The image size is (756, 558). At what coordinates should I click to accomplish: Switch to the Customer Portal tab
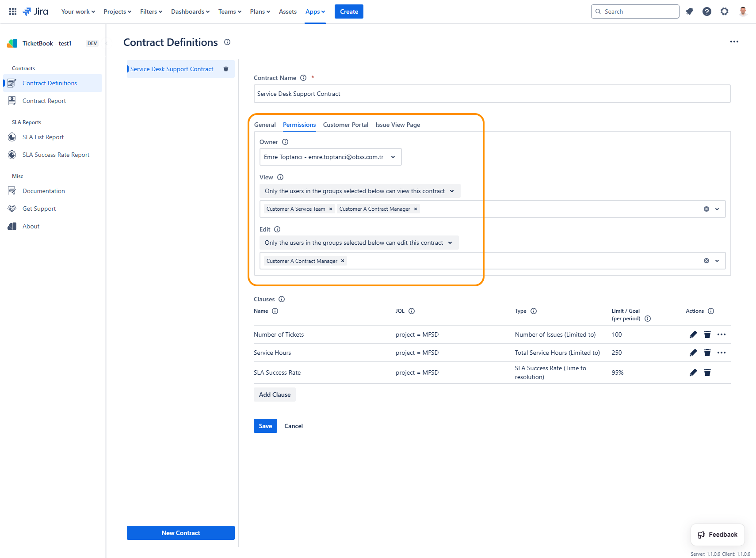[345, 125]
